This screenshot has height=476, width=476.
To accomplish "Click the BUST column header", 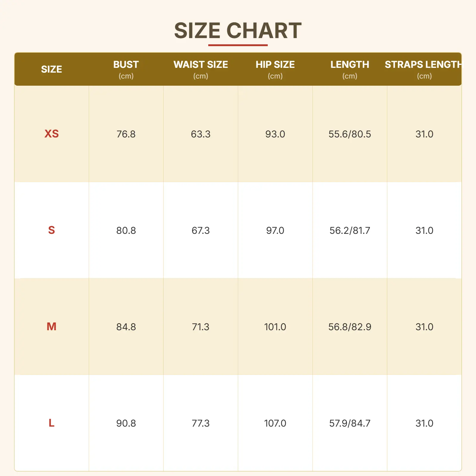I will pyautogui.click(x=126, y=65).
